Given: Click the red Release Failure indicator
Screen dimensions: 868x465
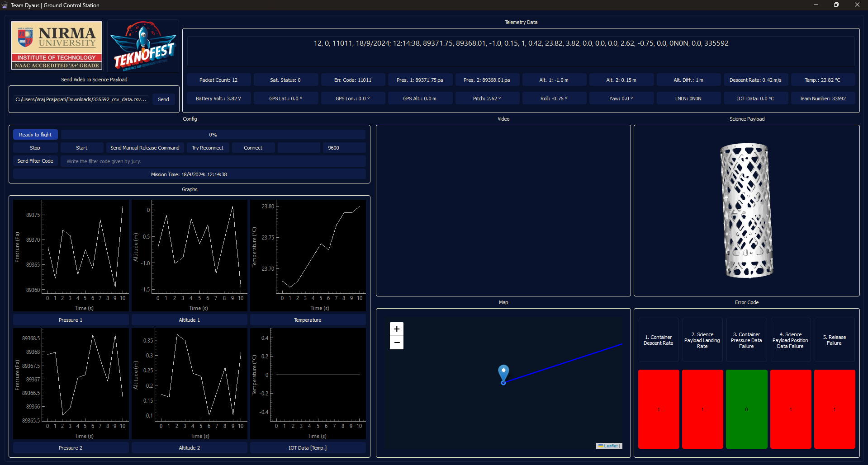Looking at the screenshot, I should click(x=834, y=409).
